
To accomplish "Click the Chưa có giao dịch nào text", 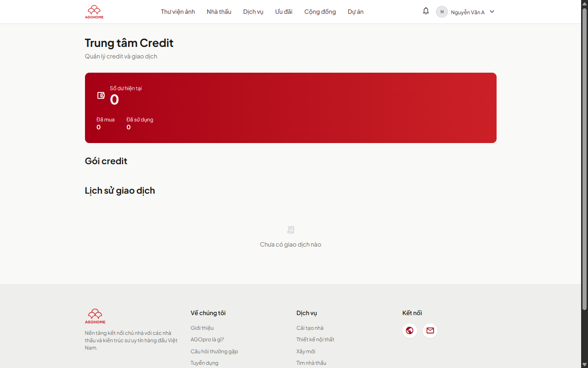I will 290,245.
